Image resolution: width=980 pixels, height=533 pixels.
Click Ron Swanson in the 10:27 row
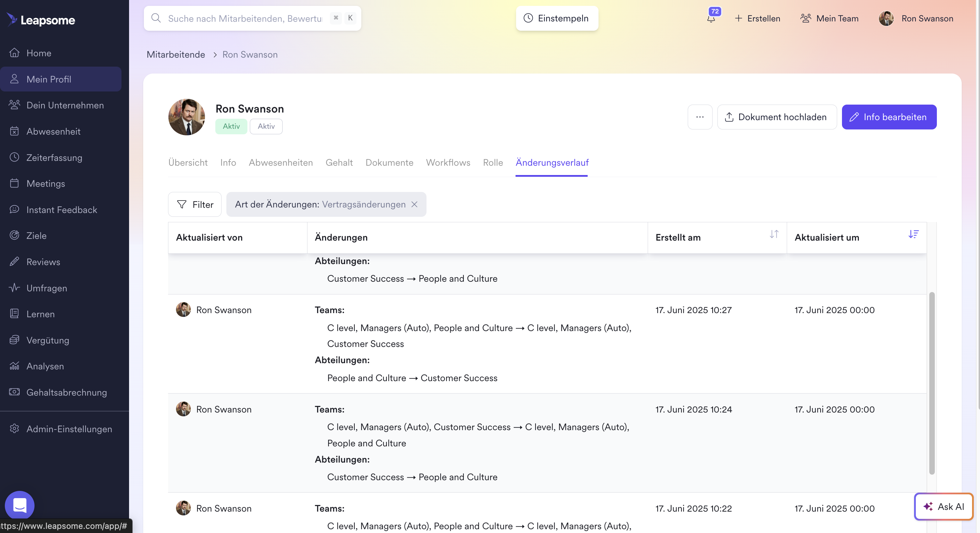[x=224, y=310]
